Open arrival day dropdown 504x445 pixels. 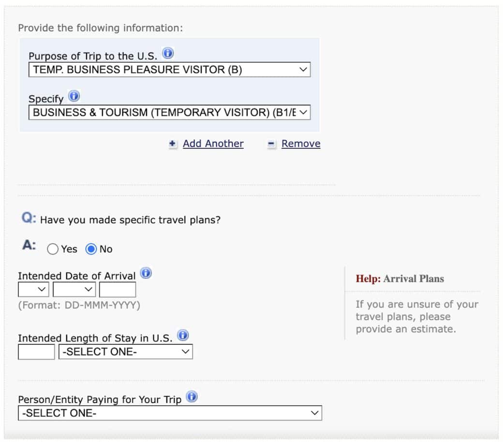click(33, 290)
